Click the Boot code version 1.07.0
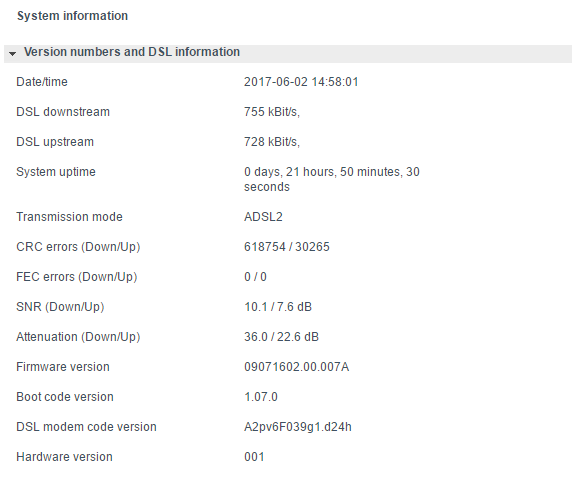 (261, 397)
